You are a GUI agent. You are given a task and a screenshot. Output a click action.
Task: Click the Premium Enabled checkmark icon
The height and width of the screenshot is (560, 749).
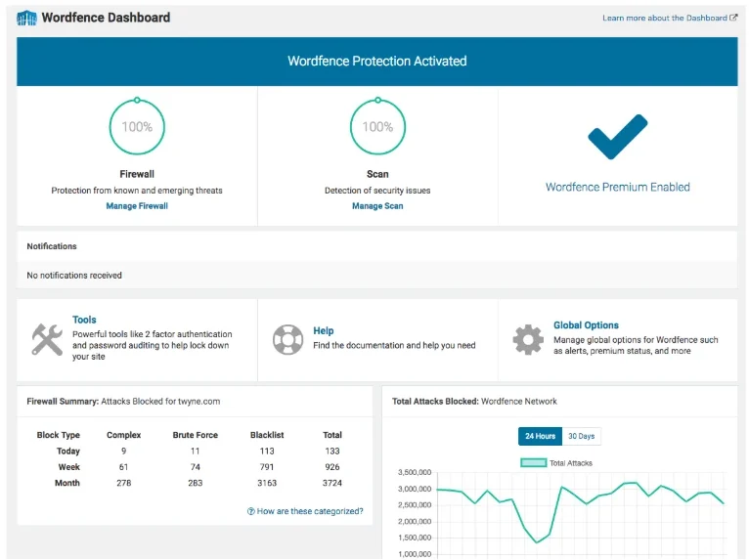(x=618, y=137)
